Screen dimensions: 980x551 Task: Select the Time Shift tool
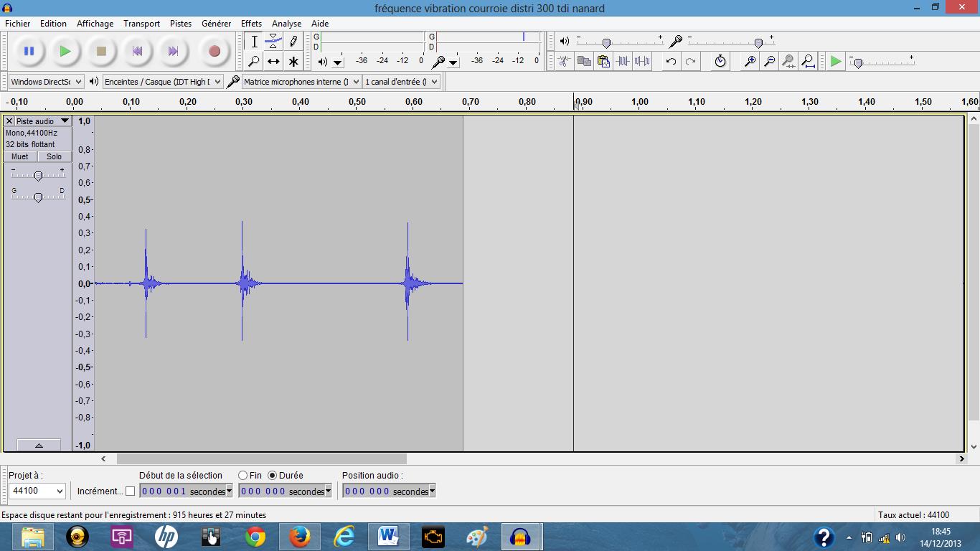pyautogui.click(x=273, y=62)
